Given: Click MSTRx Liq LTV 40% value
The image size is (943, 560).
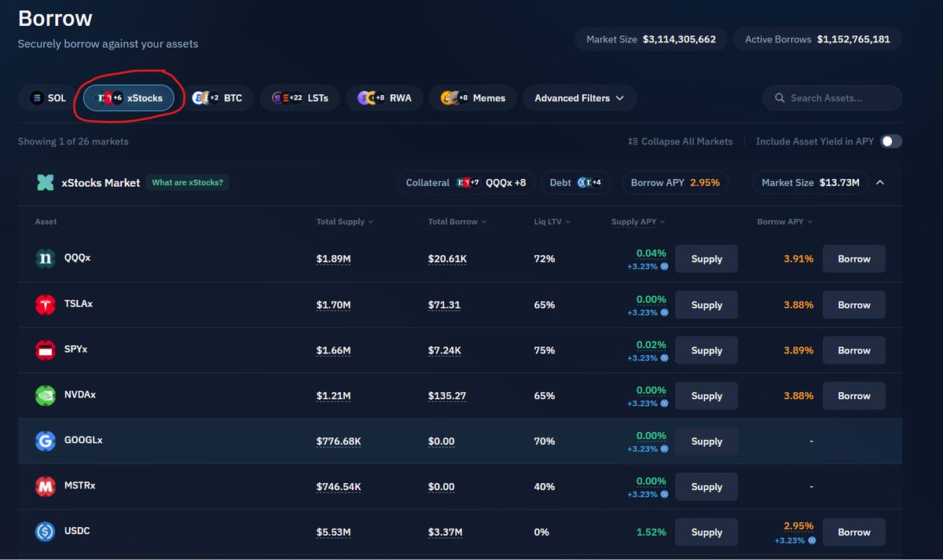Looking at the screenshot, I should 544,487.
